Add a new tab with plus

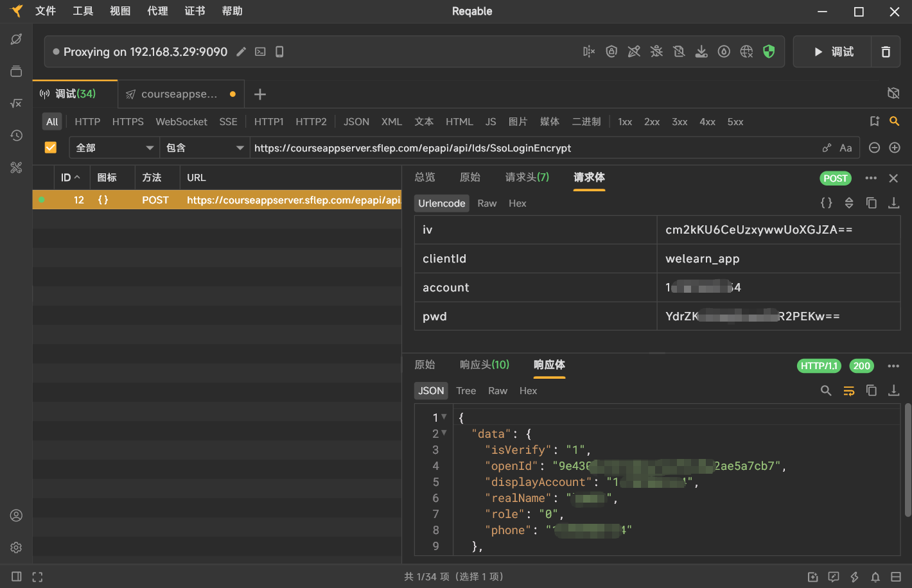coord(260,94)
